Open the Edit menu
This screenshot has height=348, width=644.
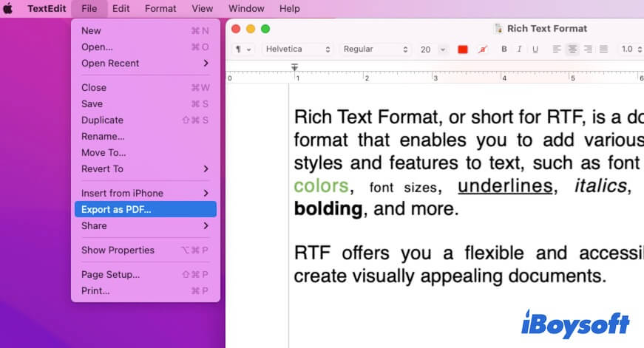[x=121, y=8]
